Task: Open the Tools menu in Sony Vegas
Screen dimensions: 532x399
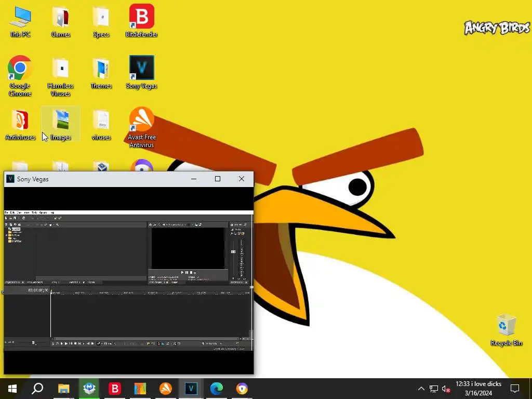Action: (x=34, y=212)
